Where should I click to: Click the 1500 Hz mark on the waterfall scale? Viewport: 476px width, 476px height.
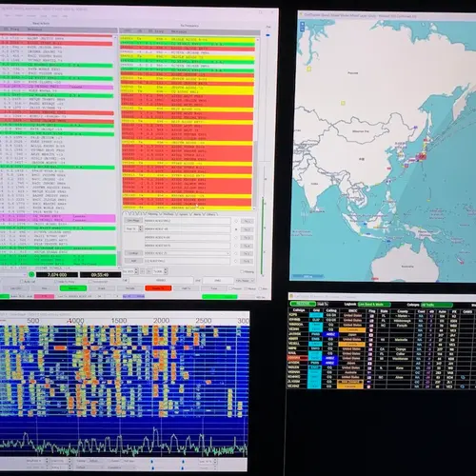(119, 321)
